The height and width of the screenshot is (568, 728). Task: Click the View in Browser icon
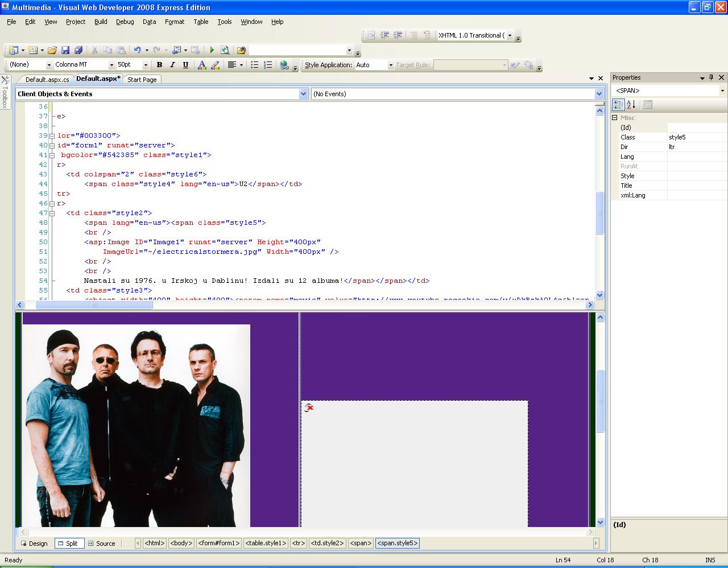pyautogui.click(x=225, y=50)
